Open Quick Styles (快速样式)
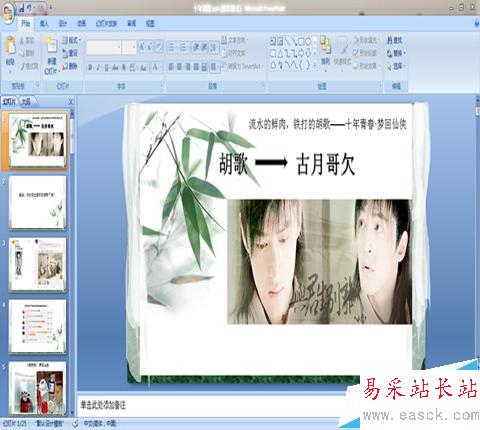 [x=342, y=52]
